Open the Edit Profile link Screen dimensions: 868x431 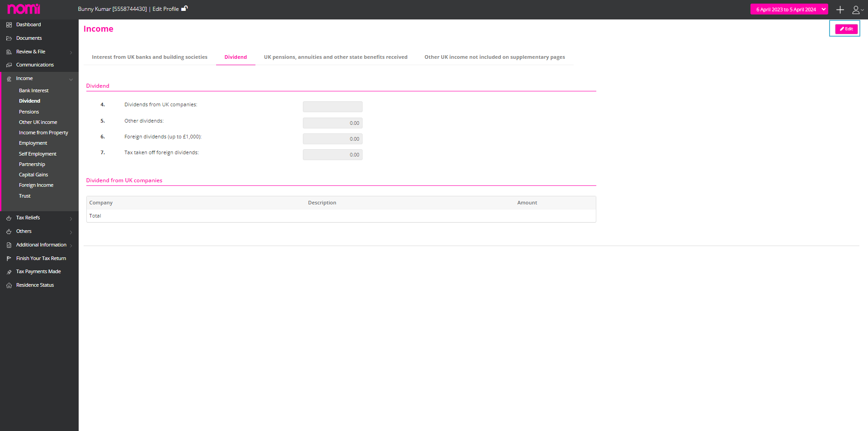pyautogui.click(x=165, y=9)
